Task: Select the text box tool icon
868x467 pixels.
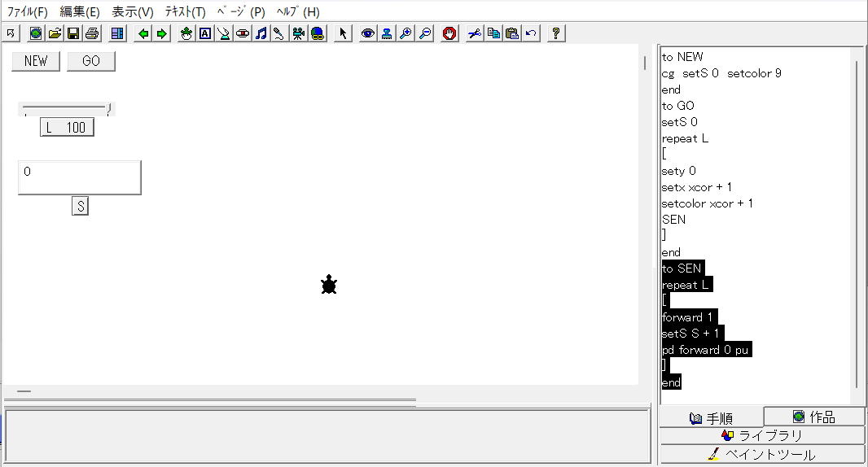Action: [205, 33]
